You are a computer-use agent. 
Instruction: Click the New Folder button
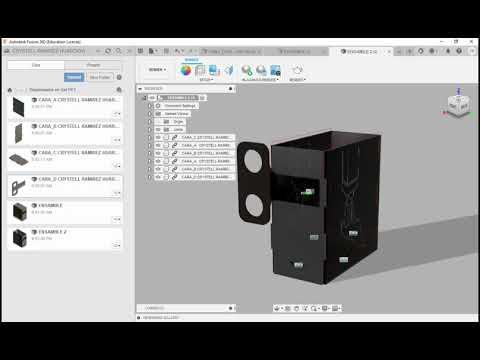tap(100, 77)
